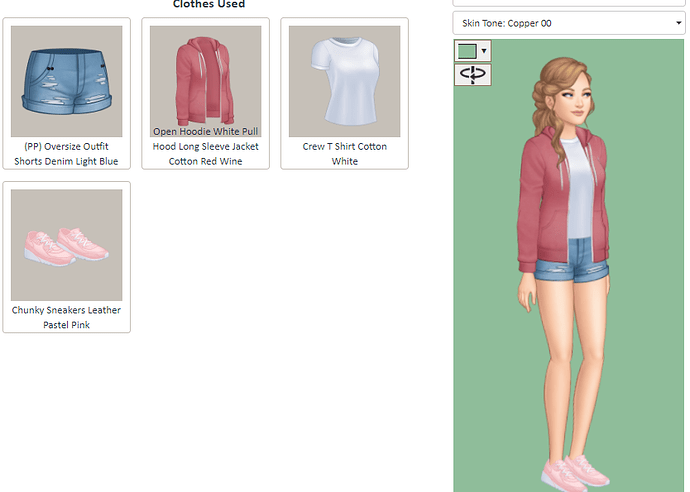Viewport: 690px width, 492px height.
Task: Select the white crew T-shirt thumbnail
Action: coord(345,81)
